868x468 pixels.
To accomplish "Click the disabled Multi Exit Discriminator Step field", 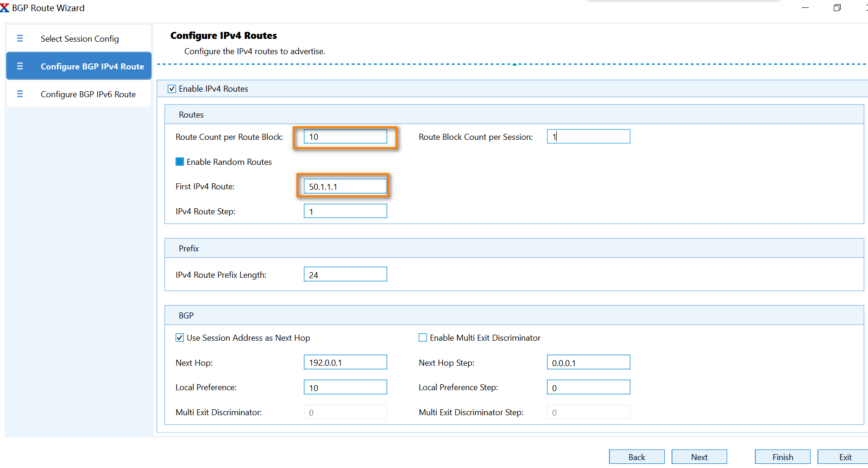I will [x=588, y=412].
